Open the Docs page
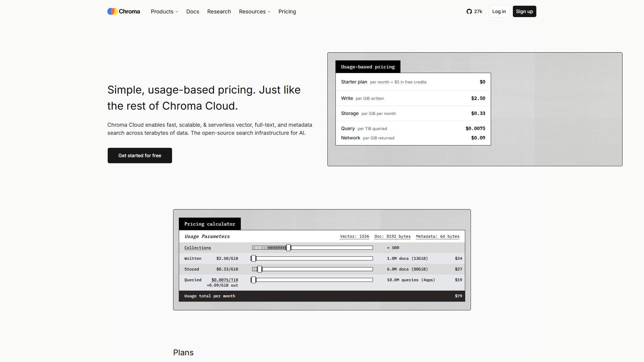Viewport: 644px width, 362px height. click(x=193, y=11)
